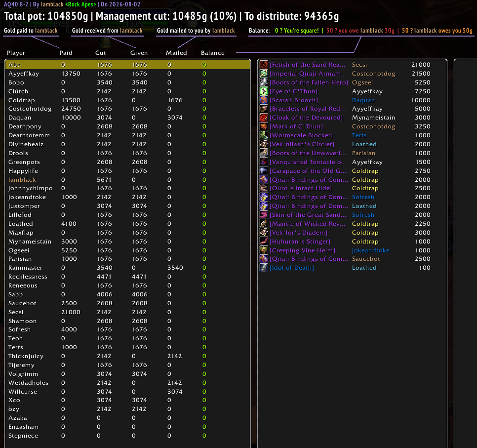Viewport: 477px width, 448px height.
Task: Click buyer name Mynameistain in loot list
Action: tap(373, 118)
